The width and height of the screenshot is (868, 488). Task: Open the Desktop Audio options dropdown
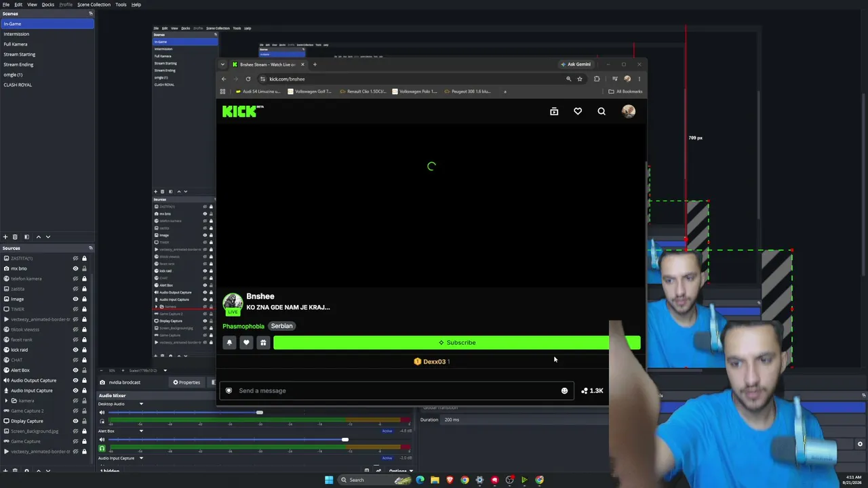pos(141,404)
